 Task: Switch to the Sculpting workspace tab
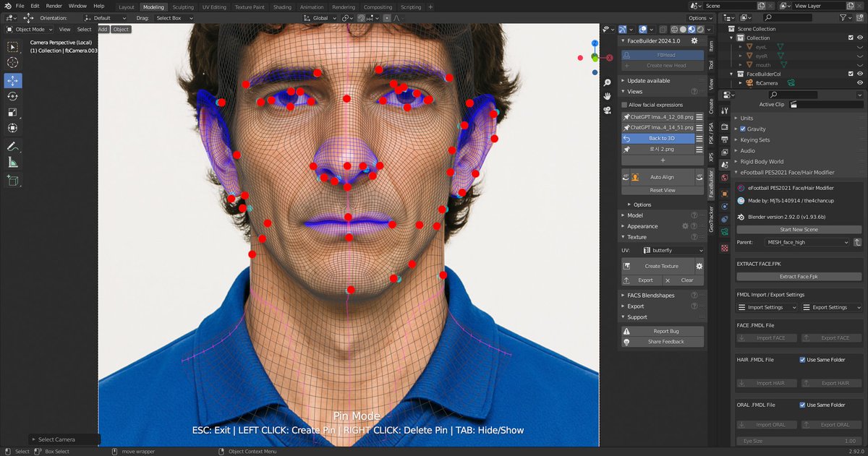coord(183,7)
